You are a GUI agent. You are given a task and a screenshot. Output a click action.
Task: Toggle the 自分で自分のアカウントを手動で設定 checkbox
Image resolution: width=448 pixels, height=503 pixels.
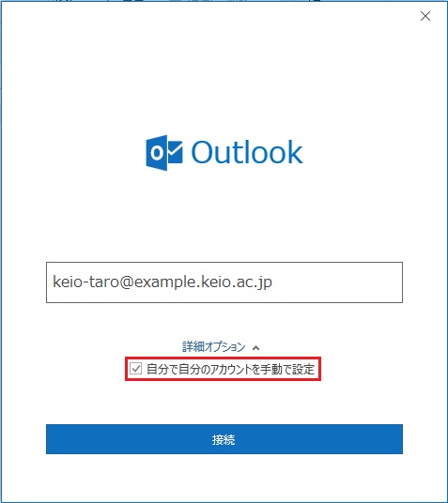tap(135, 369)
